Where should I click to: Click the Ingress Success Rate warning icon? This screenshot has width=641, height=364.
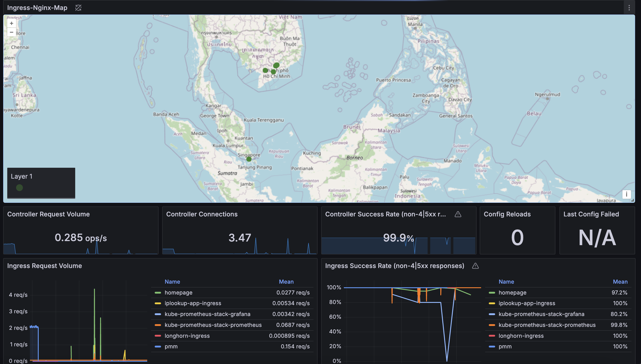(x=475, y=266)
